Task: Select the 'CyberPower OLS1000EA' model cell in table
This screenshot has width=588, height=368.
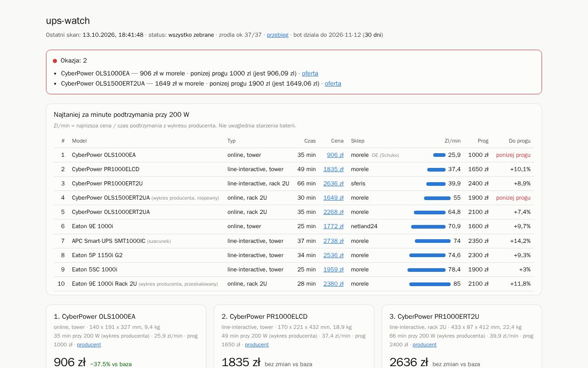Action: point(104,155)
